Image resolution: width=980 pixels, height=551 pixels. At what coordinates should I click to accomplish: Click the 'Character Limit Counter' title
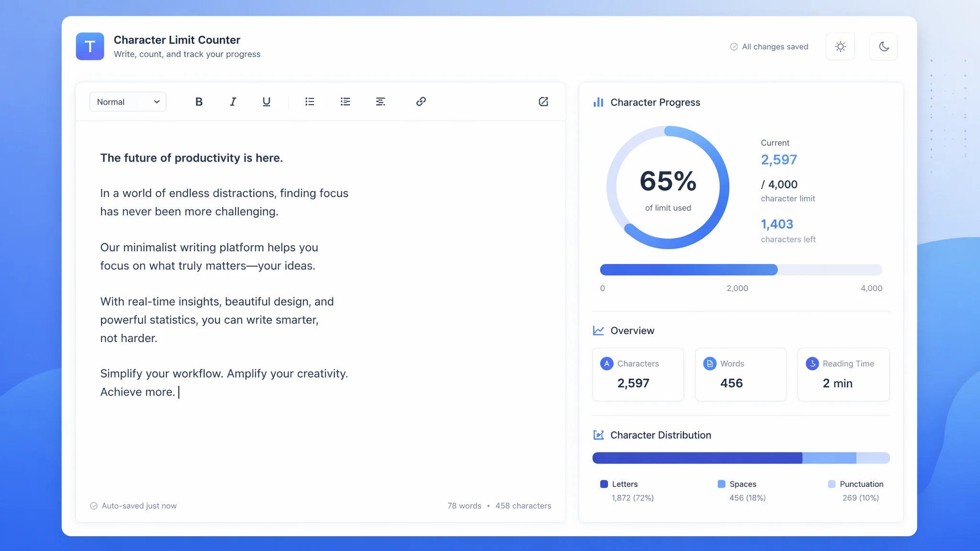(x=177, y=40)
